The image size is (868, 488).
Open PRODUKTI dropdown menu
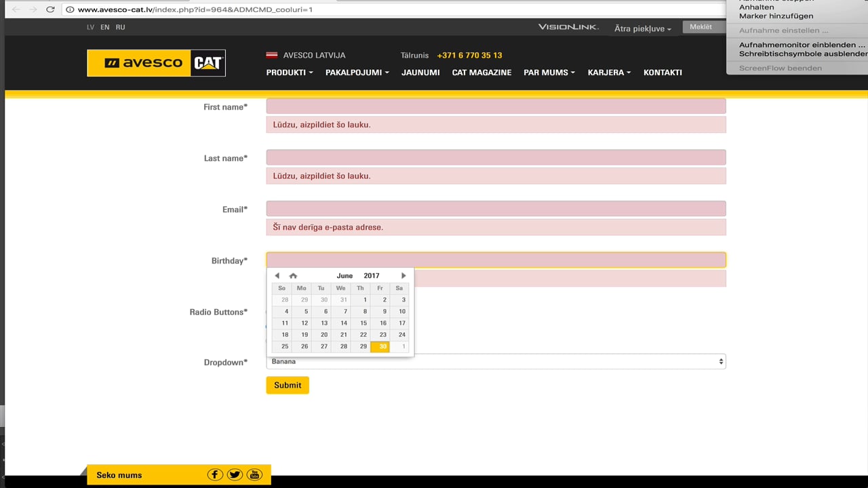coord(290,73)
